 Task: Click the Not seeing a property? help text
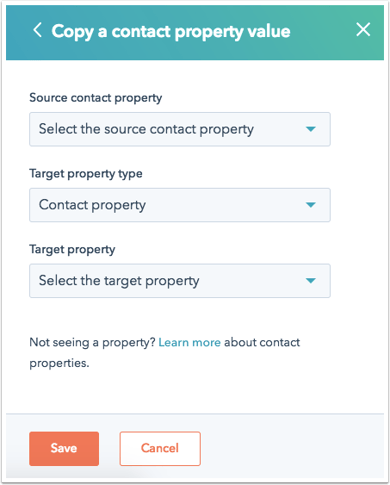click(92, 343)
